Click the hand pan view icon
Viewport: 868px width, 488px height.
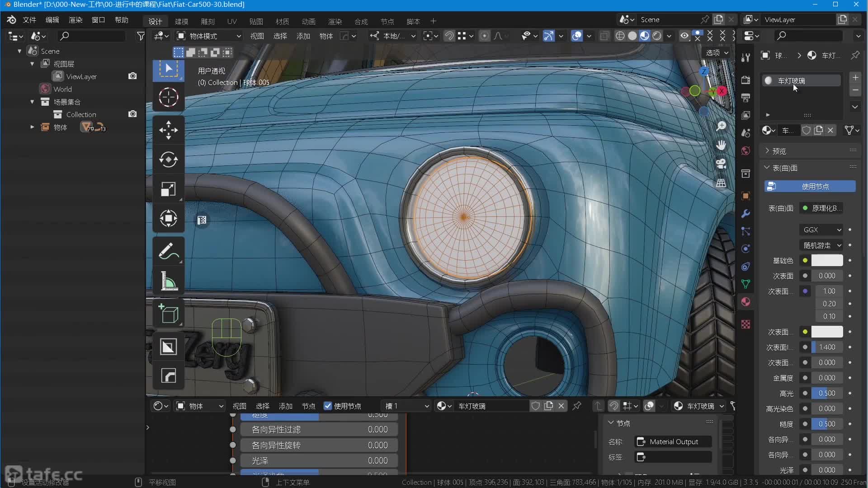click(721, 145)
